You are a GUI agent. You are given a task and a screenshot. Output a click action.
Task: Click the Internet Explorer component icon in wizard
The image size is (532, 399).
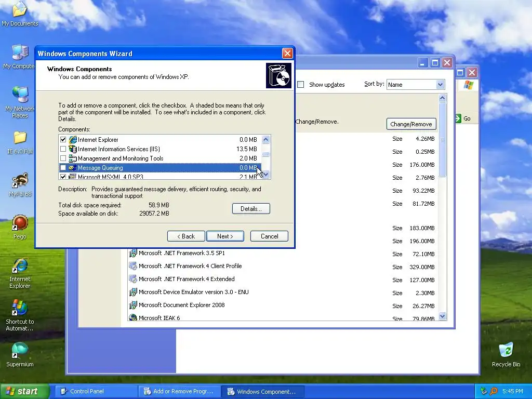[x=73, y=139]
